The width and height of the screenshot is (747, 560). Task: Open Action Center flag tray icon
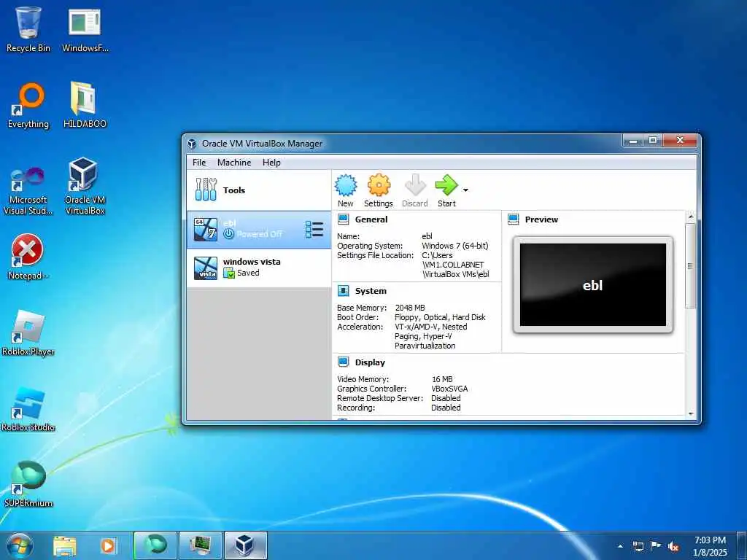tap(656, 546)
